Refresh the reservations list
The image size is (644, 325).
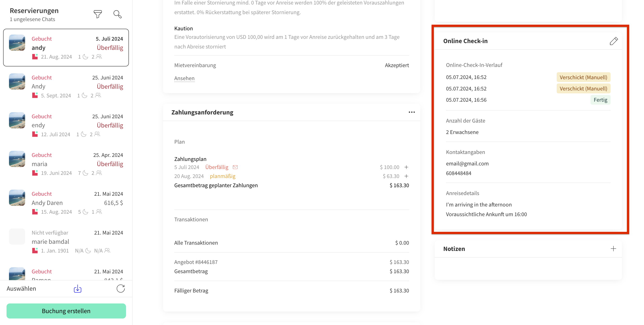pos(121,289)
